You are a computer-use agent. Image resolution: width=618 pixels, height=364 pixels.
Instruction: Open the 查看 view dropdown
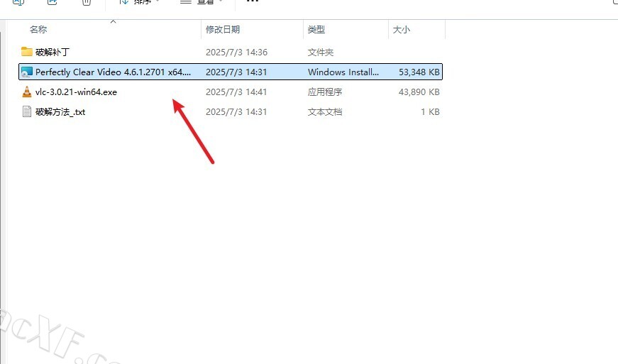click(201, 2)
